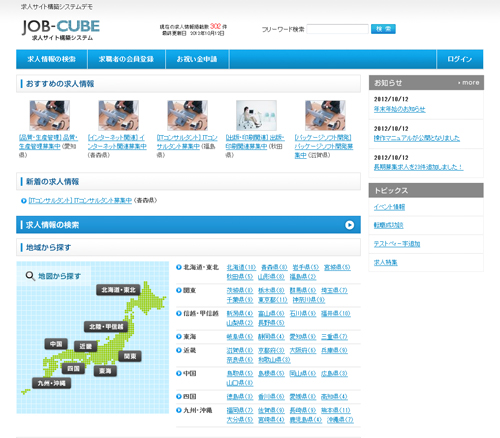Select the 関東 map label
Viewport: 500px width, 438px height.
(130, 356)
